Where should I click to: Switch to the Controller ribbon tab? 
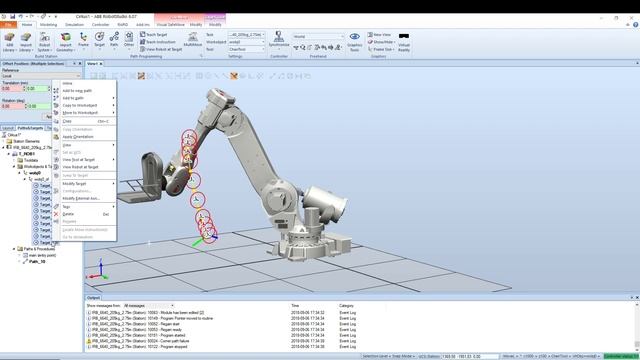(100, 25)
